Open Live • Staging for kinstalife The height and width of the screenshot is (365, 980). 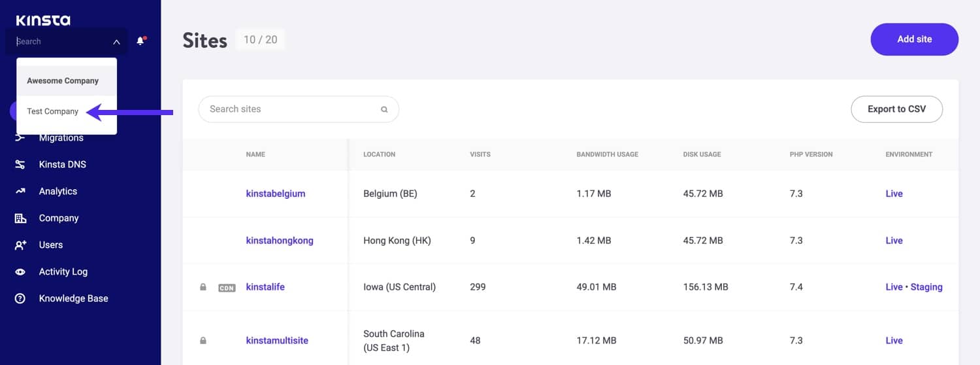coord(914,287)
